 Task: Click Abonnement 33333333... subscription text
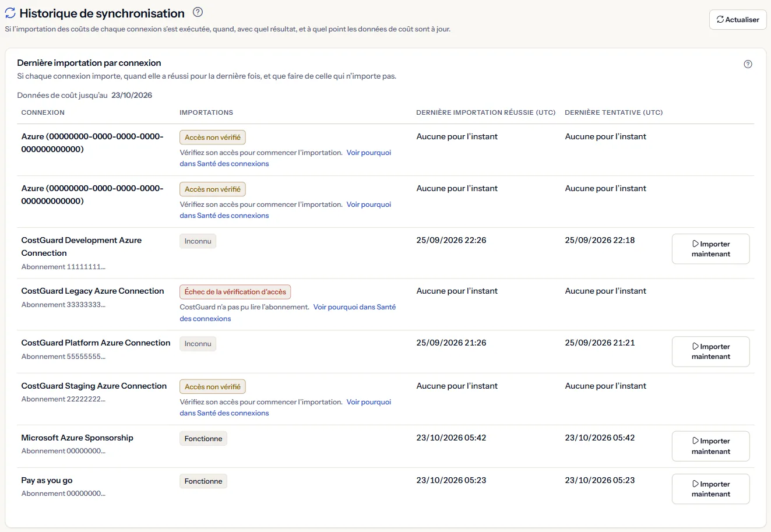64,305
